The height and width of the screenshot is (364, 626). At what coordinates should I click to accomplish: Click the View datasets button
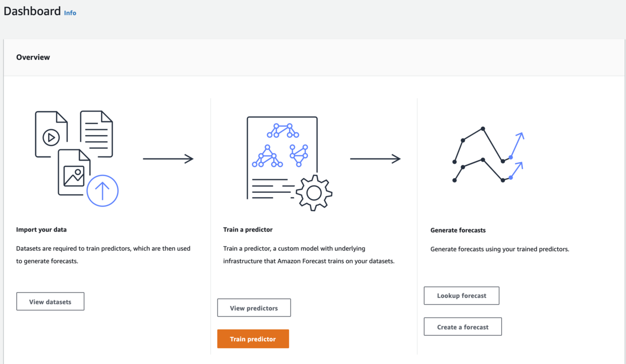[x=50, y=301]
